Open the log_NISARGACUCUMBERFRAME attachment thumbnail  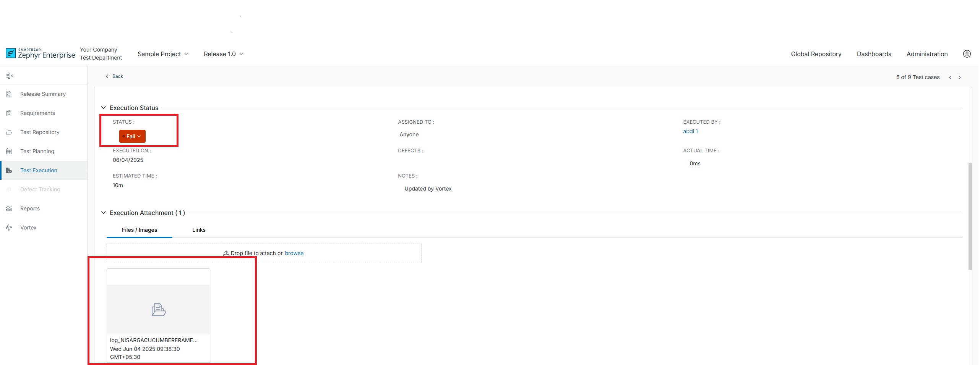(158, 310)
